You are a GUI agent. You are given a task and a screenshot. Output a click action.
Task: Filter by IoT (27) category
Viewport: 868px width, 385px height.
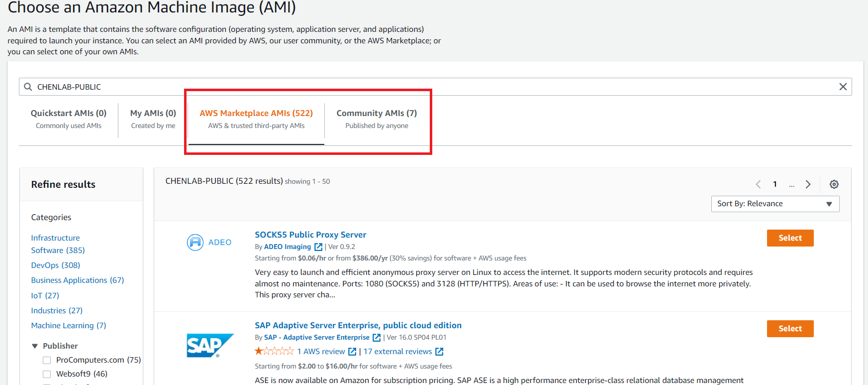[x=45, y=295]
